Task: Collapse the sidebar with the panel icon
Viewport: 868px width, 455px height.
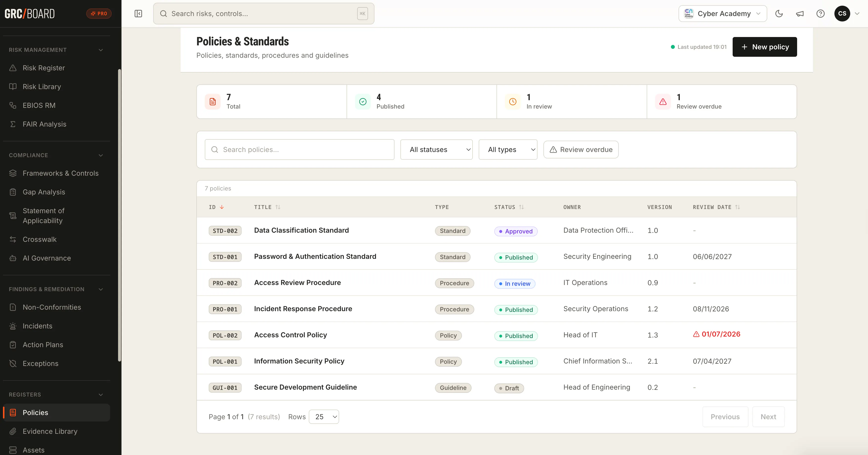Action: pos(138,14)
